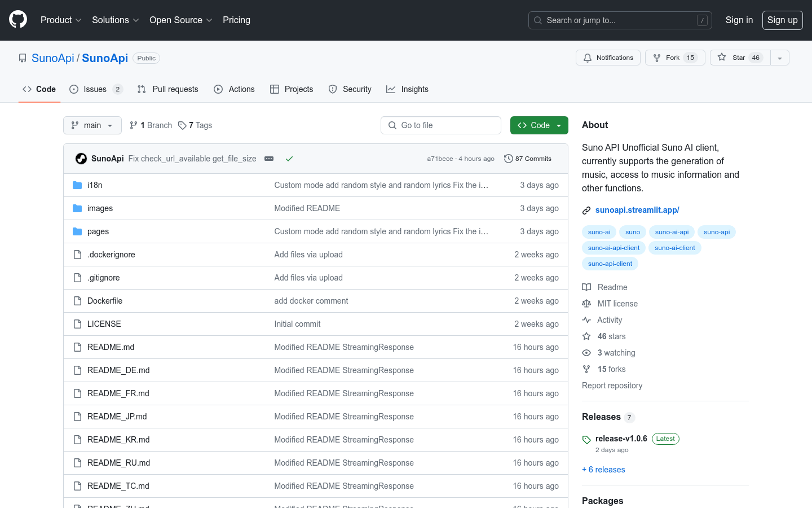Viewport: 812px width, 508px height.
Task: Click the 'add docker comment' commit message
Action: pos(311,301)
